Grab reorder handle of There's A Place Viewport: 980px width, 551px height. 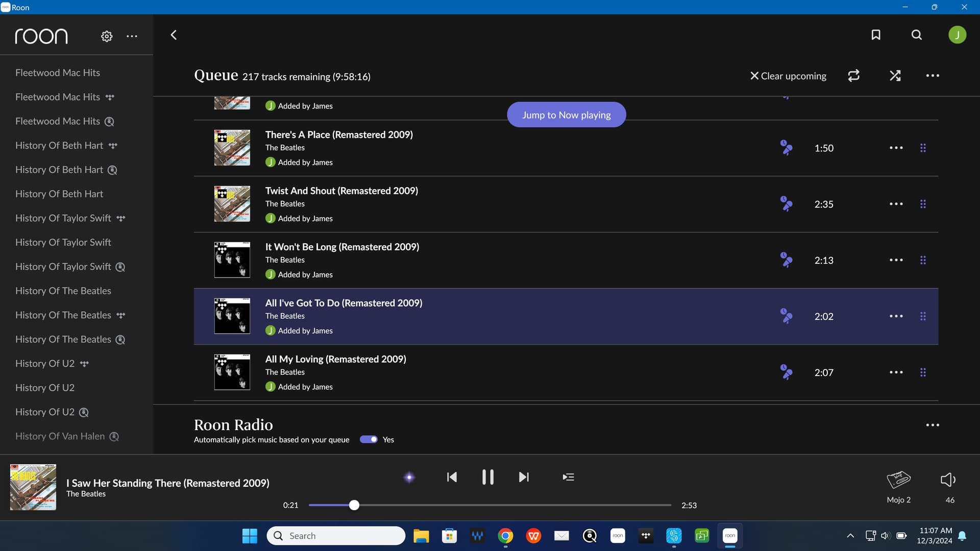tap(923, 148)
